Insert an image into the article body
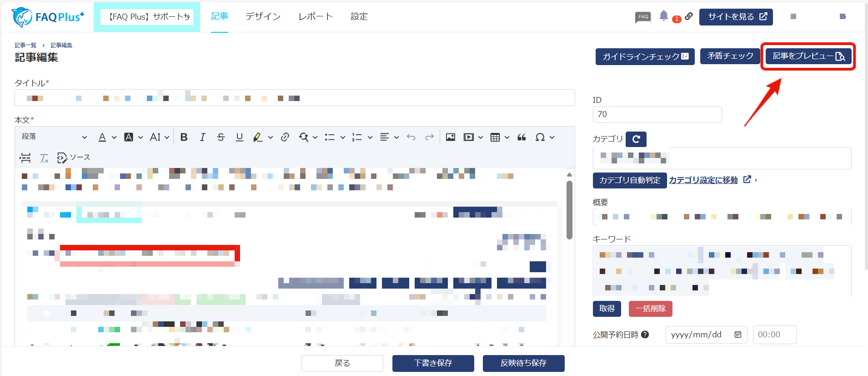868x376 pixels. tap(450, 137)
